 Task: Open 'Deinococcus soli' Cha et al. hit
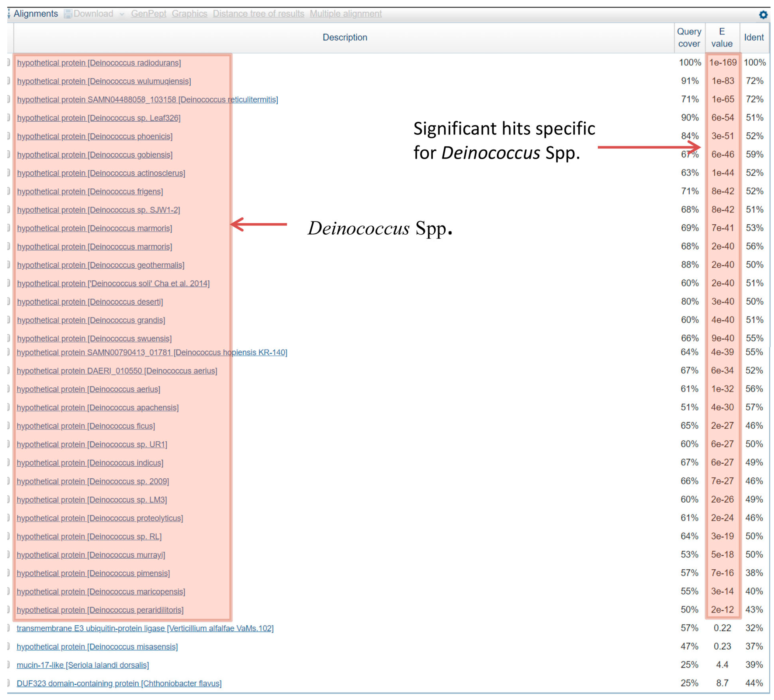(x=113, y=284)
